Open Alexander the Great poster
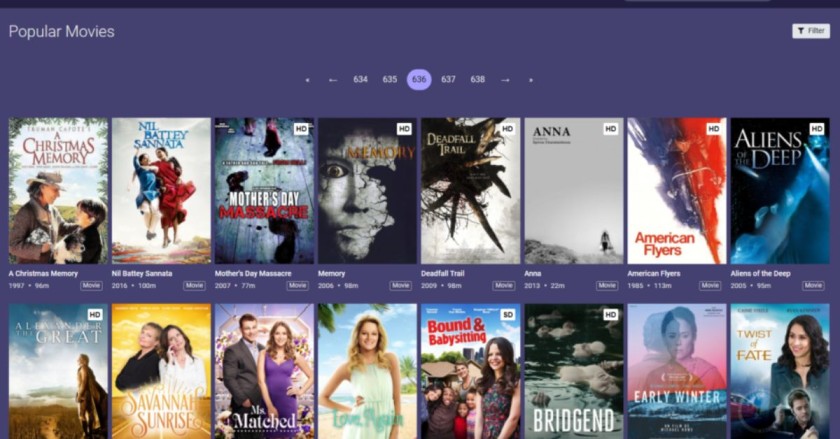Image resolution: width=840 pixels, height=439 pixels. pyautogui.click(x=58, y=372)
